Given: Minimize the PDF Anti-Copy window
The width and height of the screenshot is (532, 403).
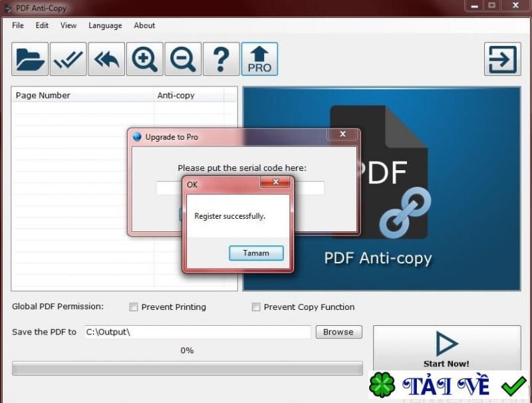Looking at the screenshot, I should pyautogui.click(x=474, y=6).
